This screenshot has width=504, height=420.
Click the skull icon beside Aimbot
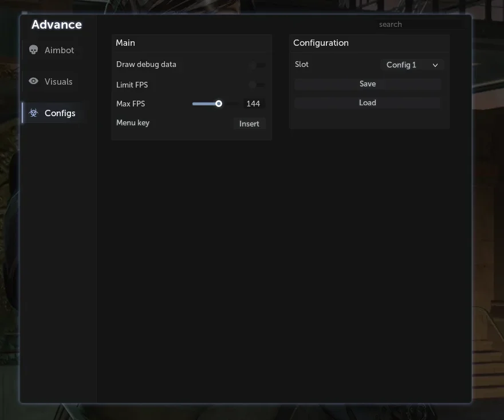[33, 50]
